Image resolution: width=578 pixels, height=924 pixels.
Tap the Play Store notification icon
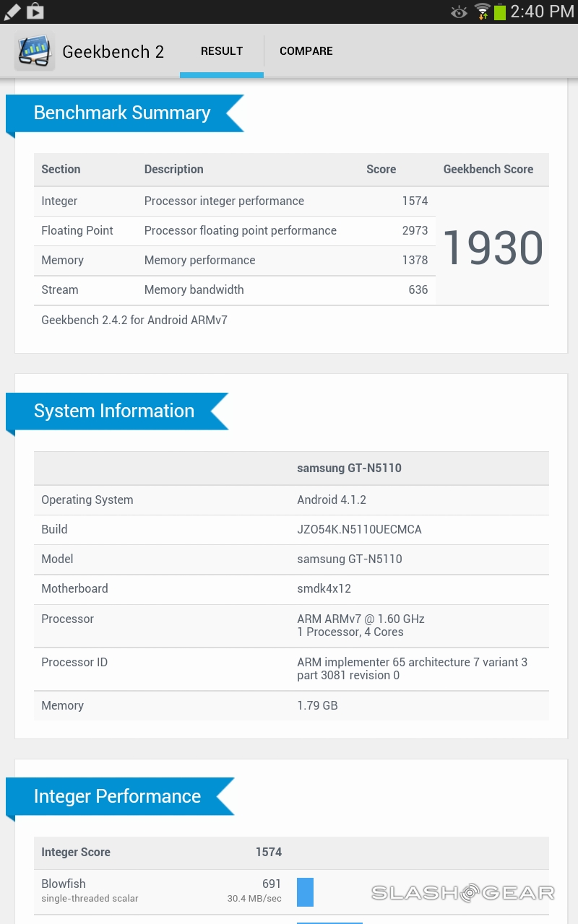[x=35, y=12]
